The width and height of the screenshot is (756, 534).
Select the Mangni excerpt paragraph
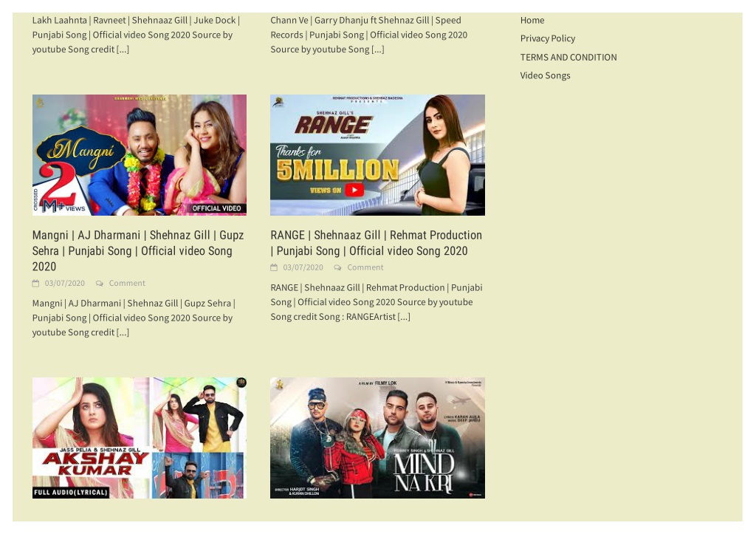(x=134, y=318)
